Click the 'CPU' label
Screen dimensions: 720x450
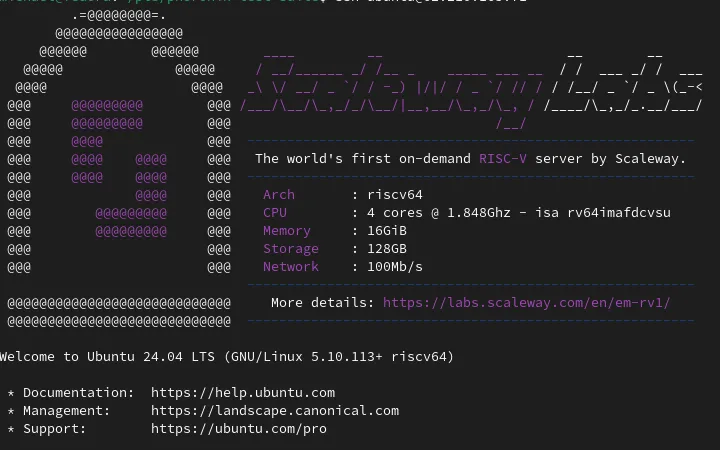[x=275, y=213]
